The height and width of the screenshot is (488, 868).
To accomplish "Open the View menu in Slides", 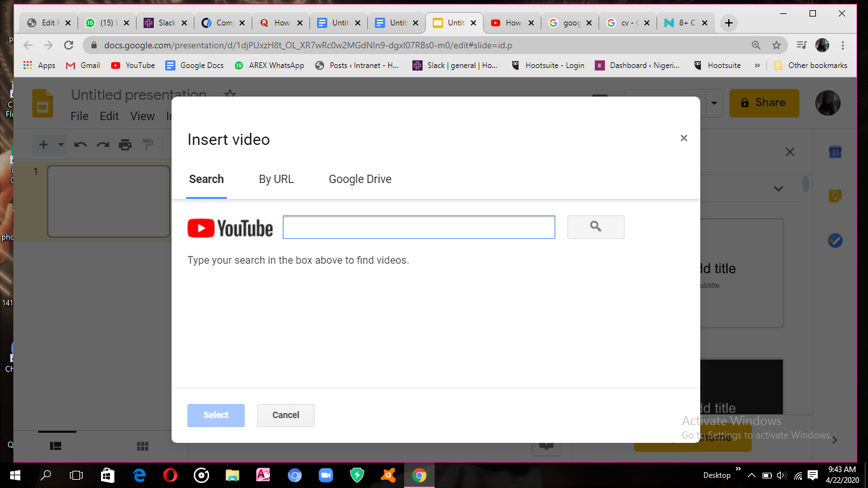I will coord(142,116).
